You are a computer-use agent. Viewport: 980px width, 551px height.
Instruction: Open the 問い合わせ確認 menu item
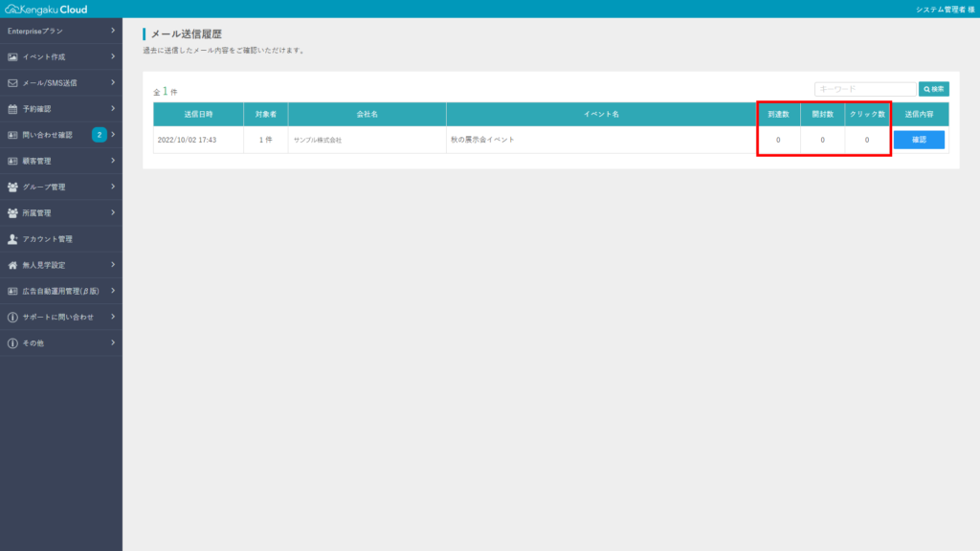61,135
